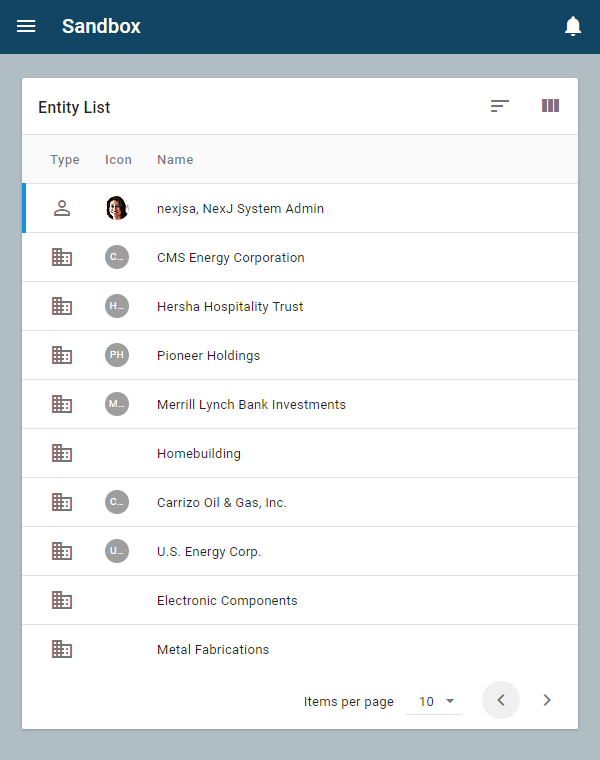Screen dimensions: 600x760
Task: Click the nexjsa user avatar photo
Action: (x=117, y=208)
